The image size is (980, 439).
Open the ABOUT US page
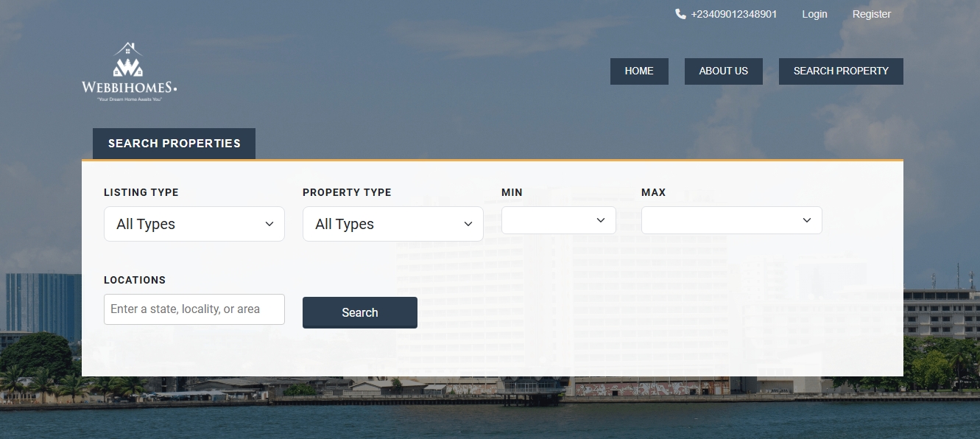(x=723, y=71)
